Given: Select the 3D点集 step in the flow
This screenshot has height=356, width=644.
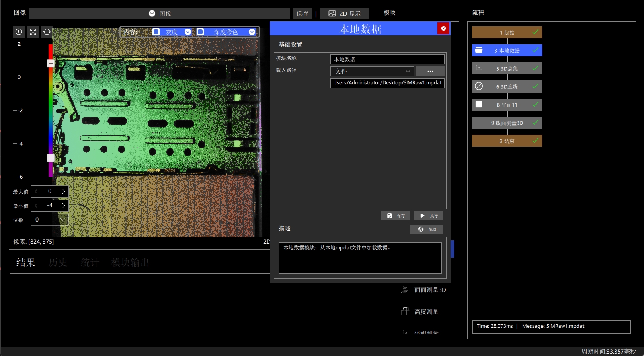Looking at the screenshot, I should [x=507, y=68].
